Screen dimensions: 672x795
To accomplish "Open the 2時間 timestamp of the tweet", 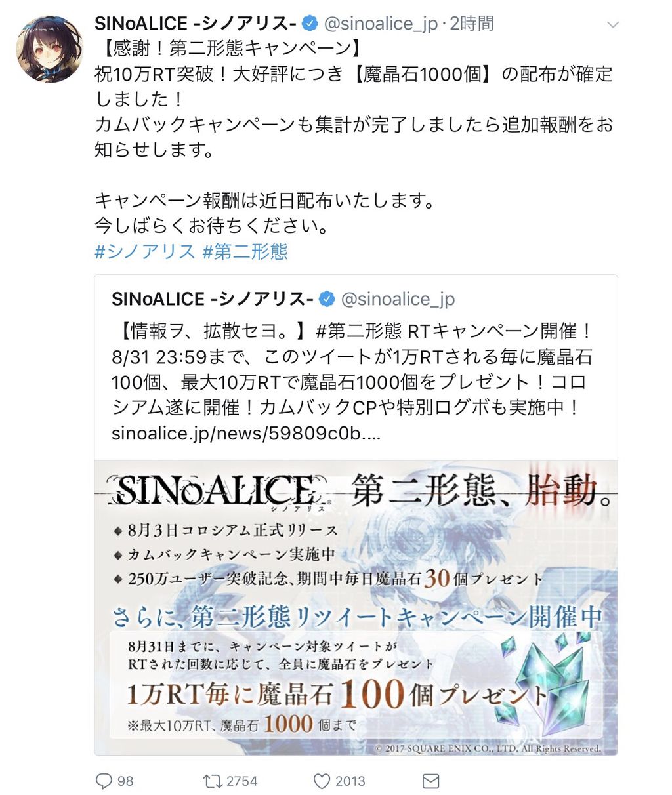I will click(472, 24).
